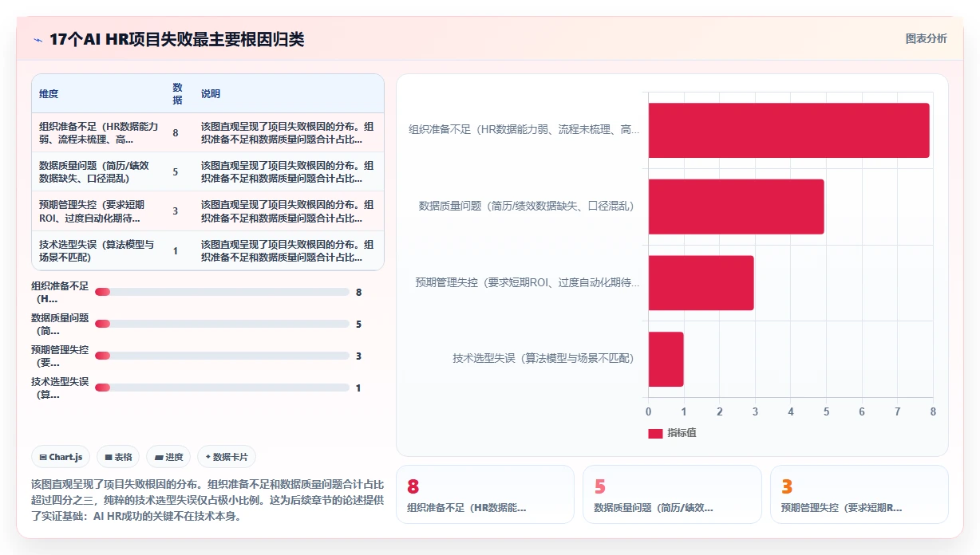Click the chart bar for 技术选型失误
The height and width of the screenshot is (555, 980).
click(666, 359)
